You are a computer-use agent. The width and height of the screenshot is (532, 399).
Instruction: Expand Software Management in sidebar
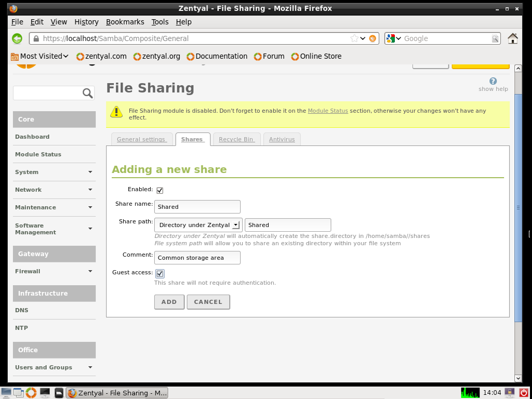click(54, 229)
